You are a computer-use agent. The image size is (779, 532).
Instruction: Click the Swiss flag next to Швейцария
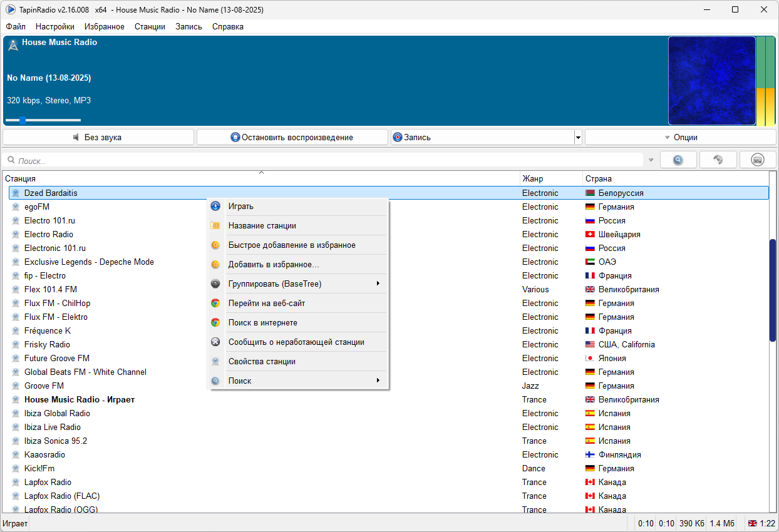[x=590, y=234]
